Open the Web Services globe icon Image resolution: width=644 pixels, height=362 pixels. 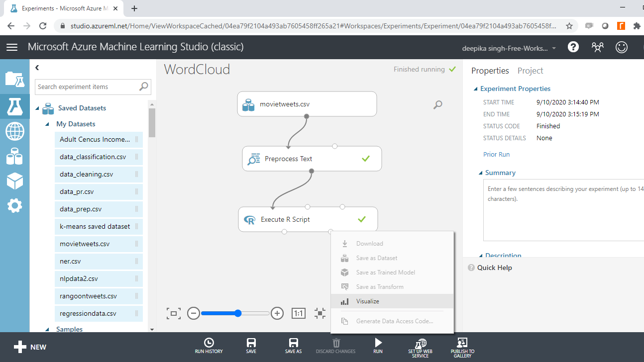(14, 132)
